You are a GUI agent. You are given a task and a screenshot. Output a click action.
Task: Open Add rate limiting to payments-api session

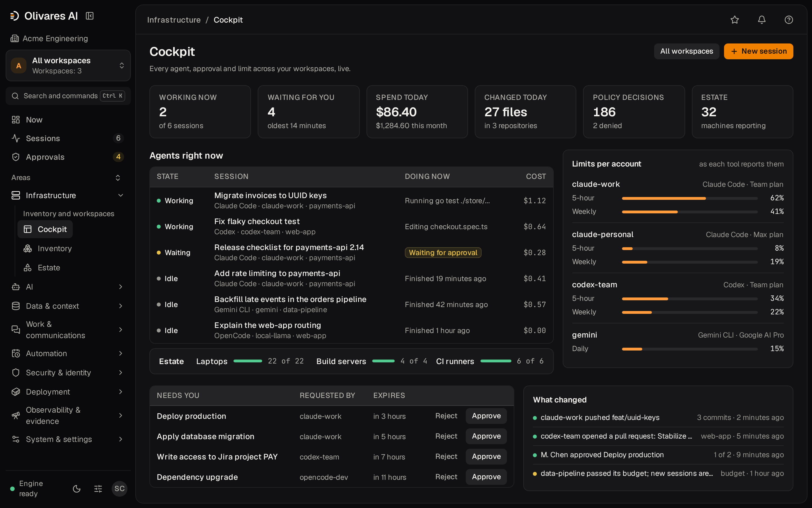point(351,278)
